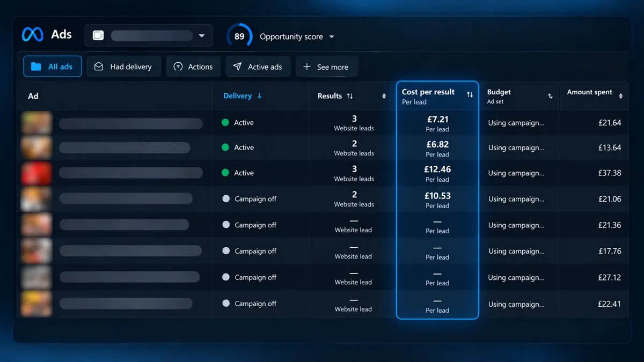
Task: Click the green Active dot on the £7.21 row
Action: (x=225, y=123)
